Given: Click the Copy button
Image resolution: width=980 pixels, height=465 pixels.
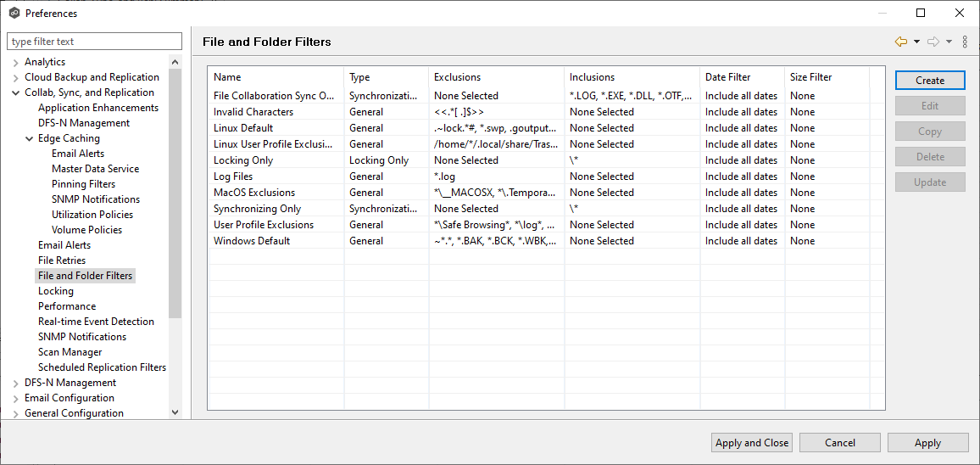Looking at the screenshot, I should 930,132.
